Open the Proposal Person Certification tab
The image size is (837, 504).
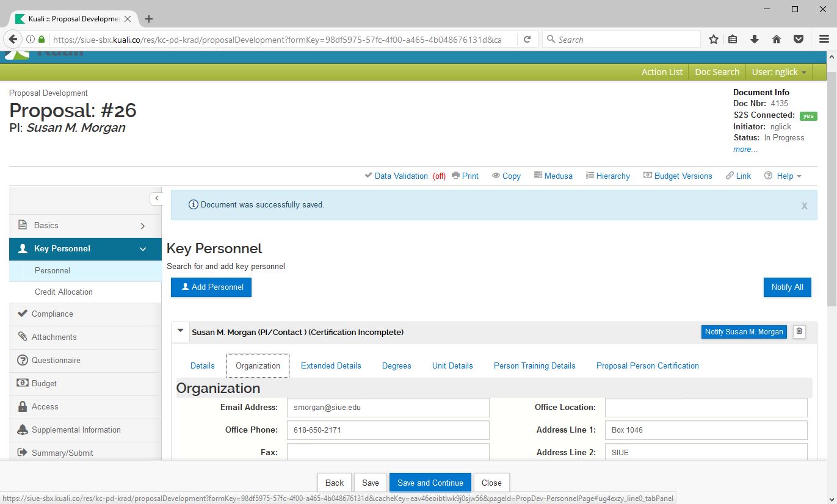click(647, 365)
